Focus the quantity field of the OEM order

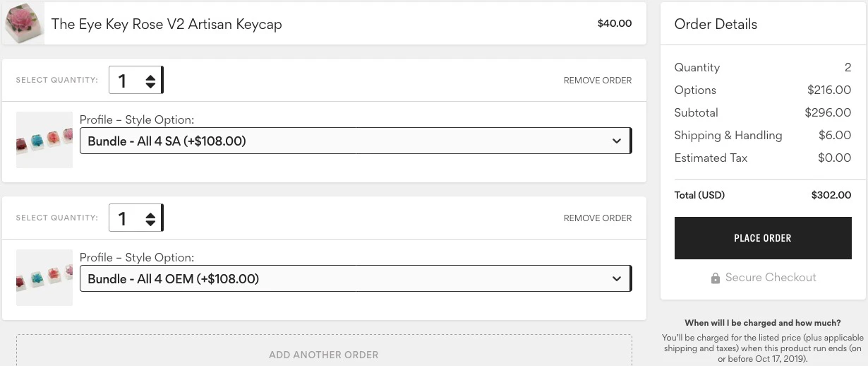[126, 218]
